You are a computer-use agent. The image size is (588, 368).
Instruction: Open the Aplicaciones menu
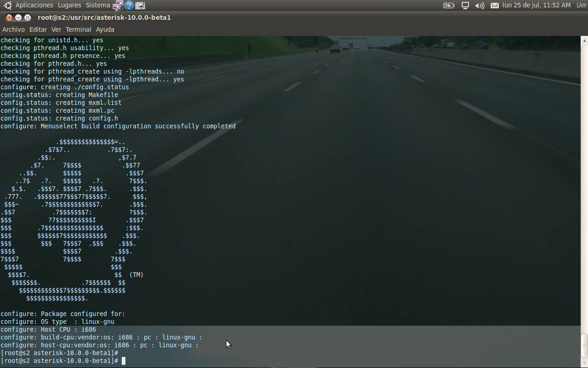click(x=34, y=5)
